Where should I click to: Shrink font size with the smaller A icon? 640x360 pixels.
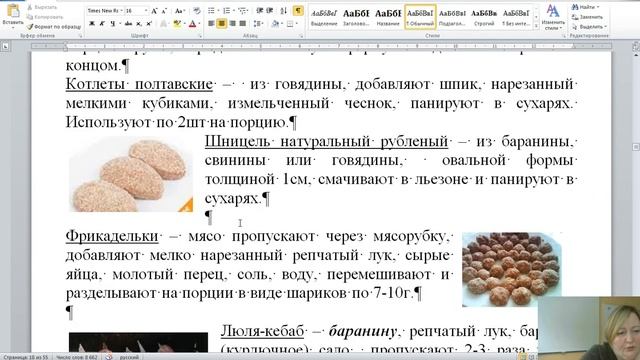click(164, 11)
